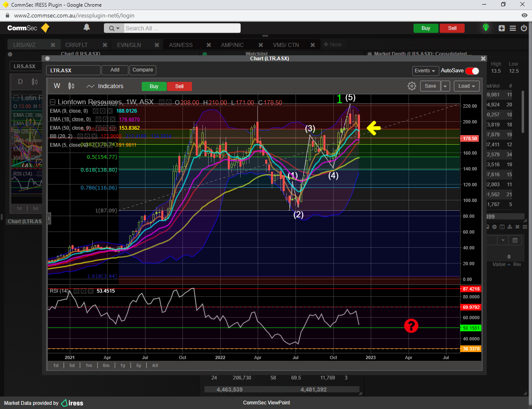Open settings gear for Liontown Resources series

[x=169, y=102]
